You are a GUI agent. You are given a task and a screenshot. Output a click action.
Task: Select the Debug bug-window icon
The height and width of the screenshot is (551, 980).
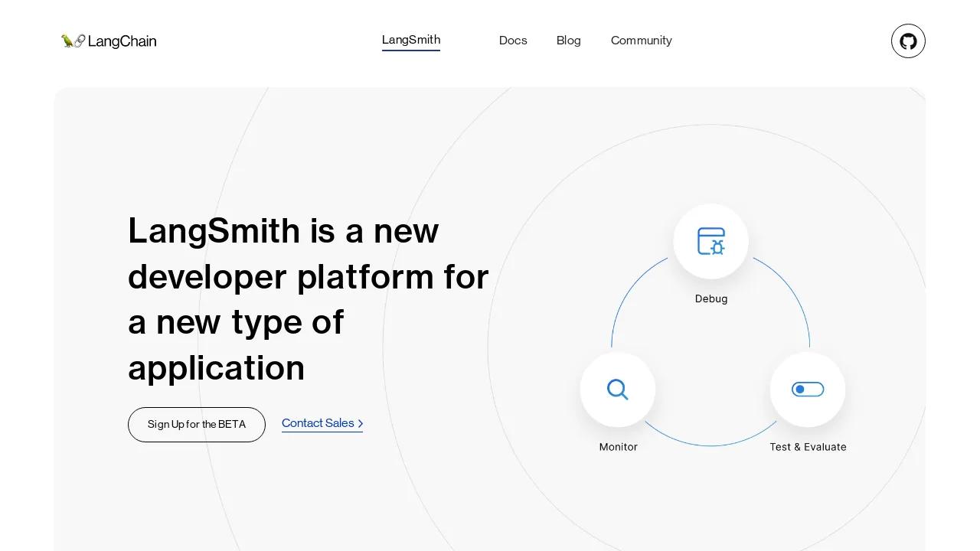(711, 241)
